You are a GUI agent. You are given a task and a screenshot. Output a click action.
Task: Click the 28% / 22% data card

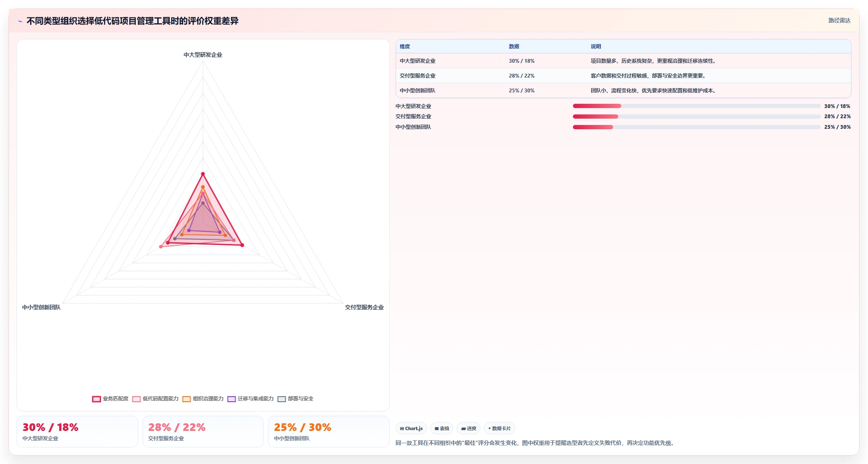(x=203, y=431)
